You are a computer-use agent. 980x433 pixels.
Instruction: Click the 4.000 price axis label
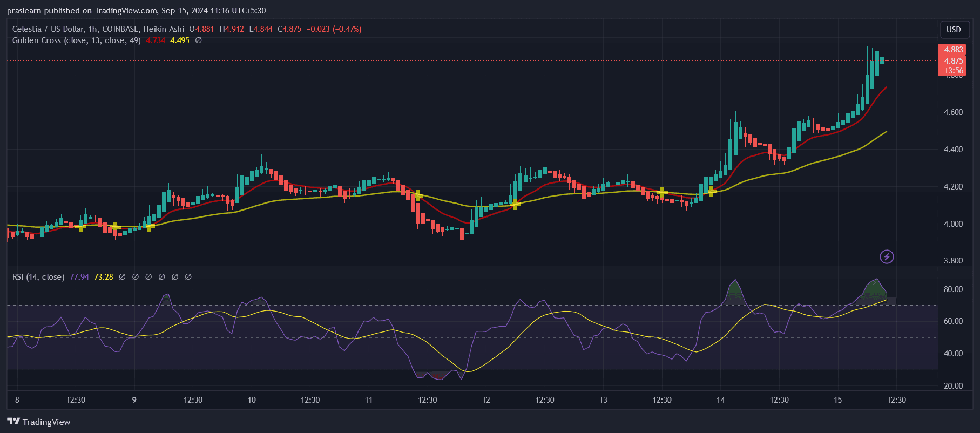click(x=953, y=224)
